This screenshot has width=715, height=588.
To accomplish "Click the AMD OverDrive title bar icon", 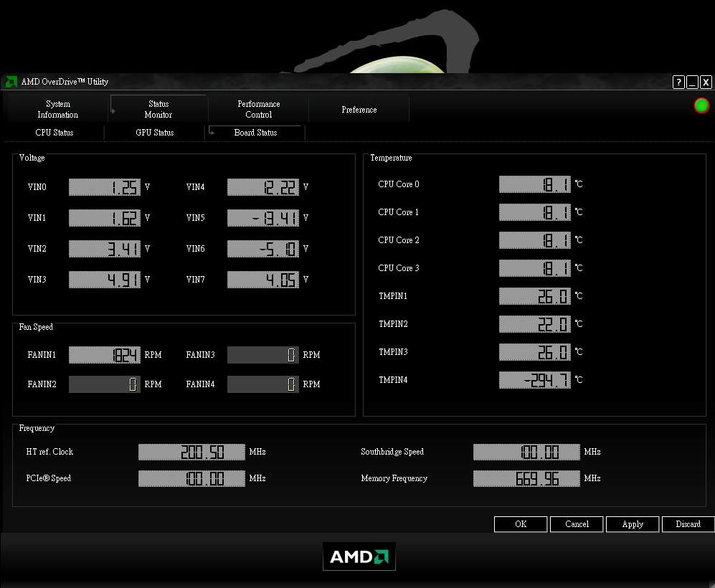I will tap(11, 82).
